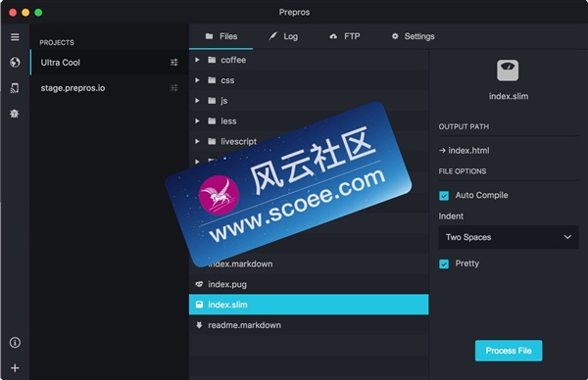Viewport: 588px width, 380px height.
Task: Expand the css folder arrow
Action: 197,80
